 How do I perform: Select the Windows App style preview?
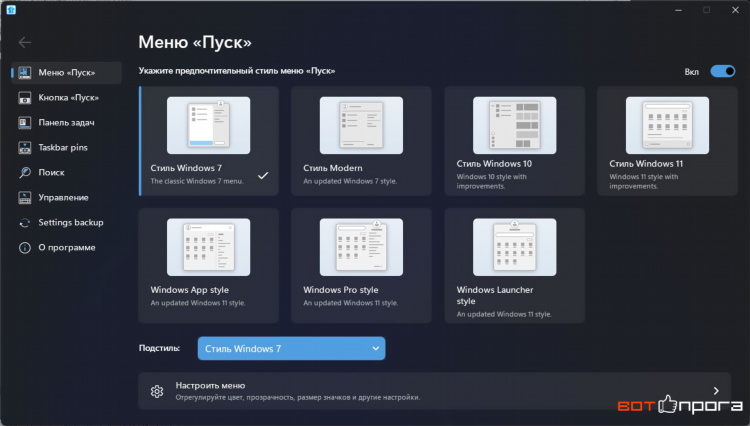pyautogui.click(x=209, y=247)
